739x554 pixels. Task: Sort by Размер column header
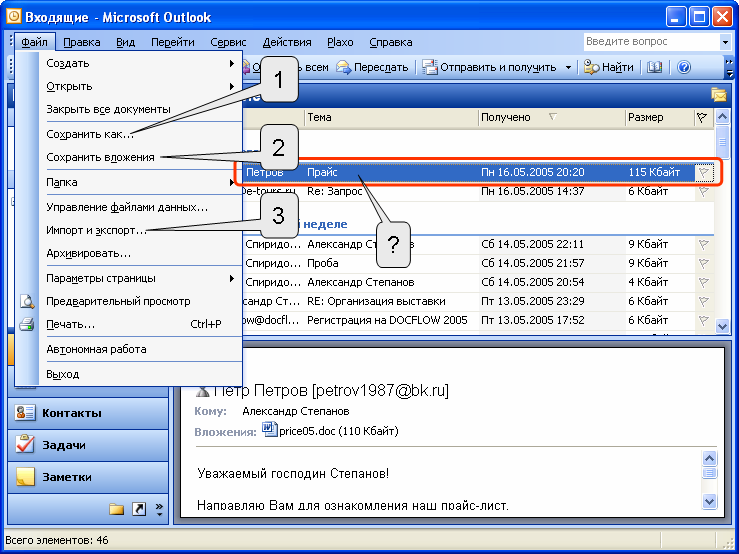(x=659, y=117)
